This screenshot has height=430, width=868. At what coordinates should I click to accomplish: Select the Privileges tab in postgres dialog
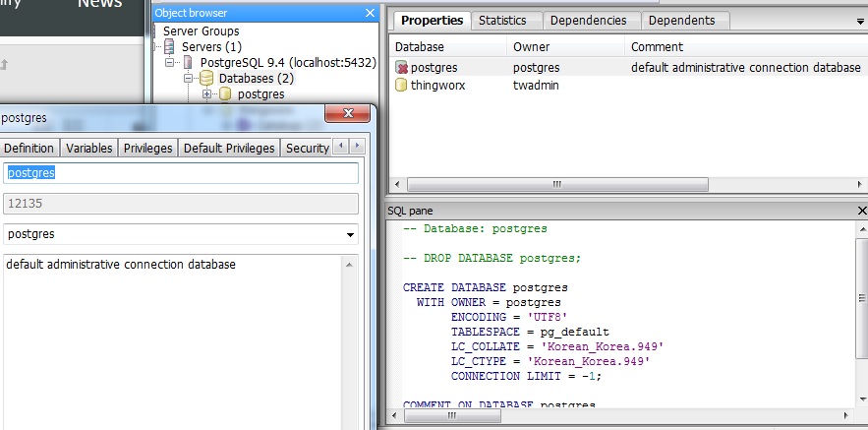pos(147,148)
